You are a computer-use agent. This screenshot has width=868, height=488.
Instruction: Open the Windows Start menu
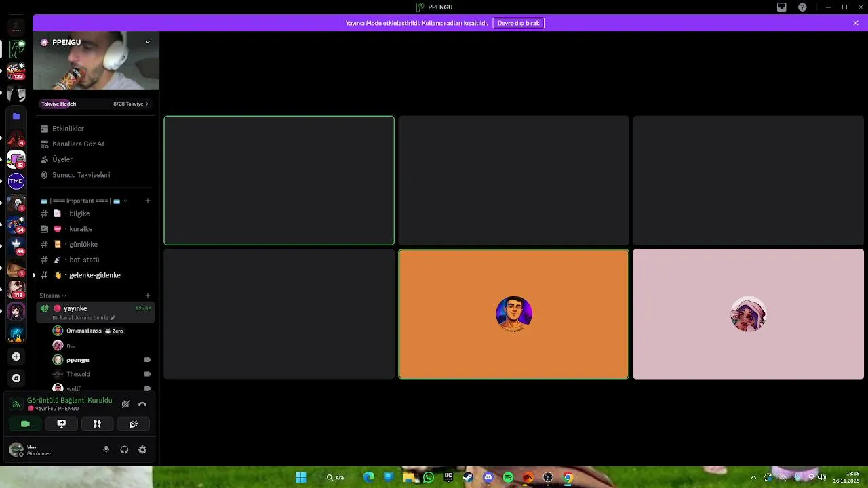pyautogui.click(x=300, y=477)
